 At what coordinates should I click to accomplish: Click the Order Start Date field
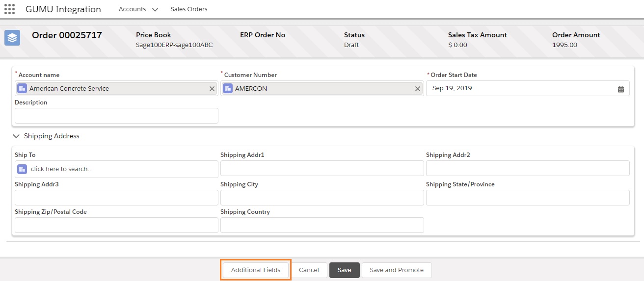pyautogui.click(x=528, y=88)
